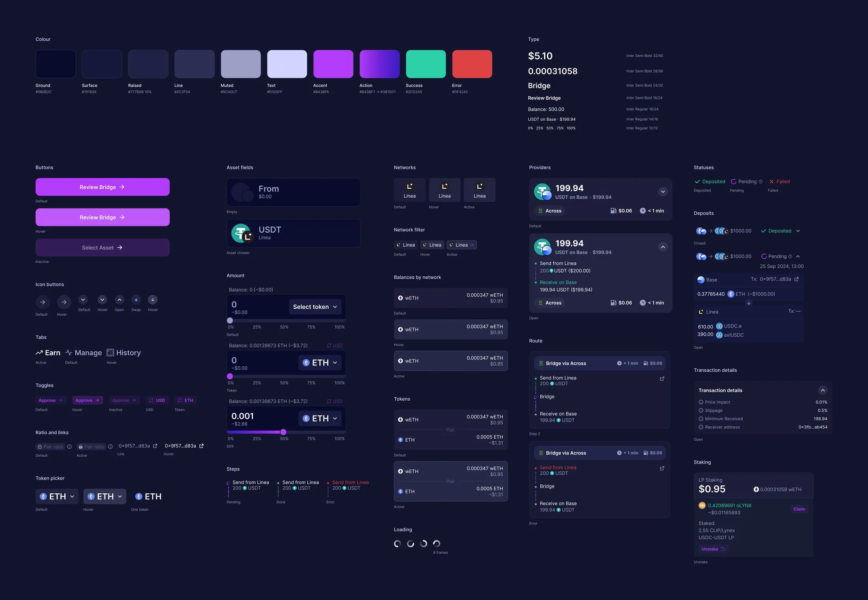Click the Claim button in LP Staking
This screenshot has height=600, width=868.
click(x=799, y=509)
